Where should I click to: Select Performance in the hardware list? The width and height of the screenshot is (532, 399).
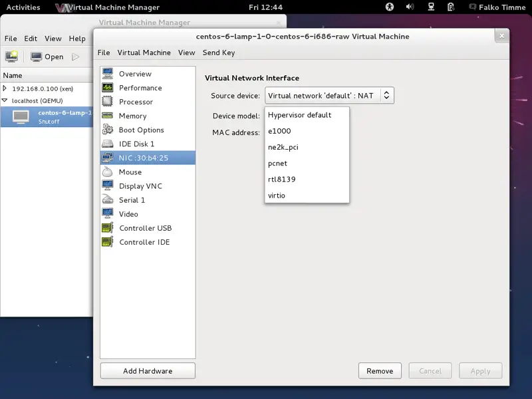148,88
